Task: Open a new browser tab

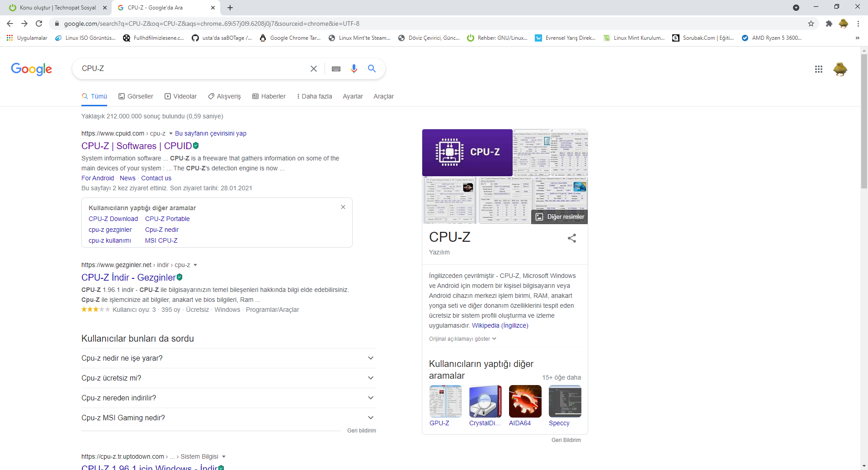Action: 230,8
